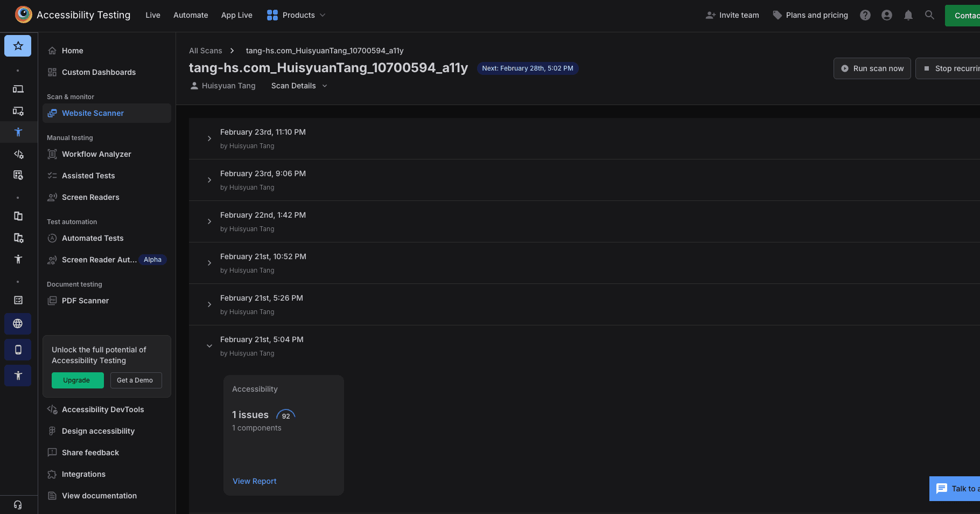This screenshot has width=980, height=514.
Task: Open the notifications bell icon
Action: point(908,15)
